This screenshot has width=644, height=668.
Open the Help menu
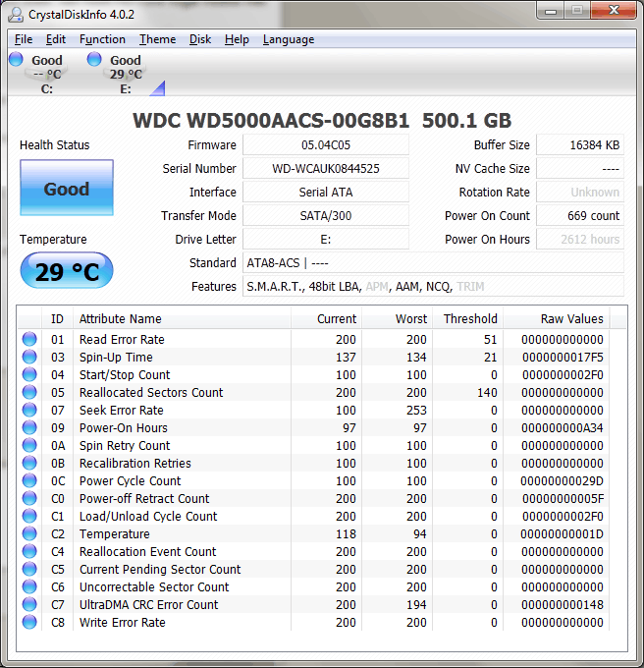237,39
